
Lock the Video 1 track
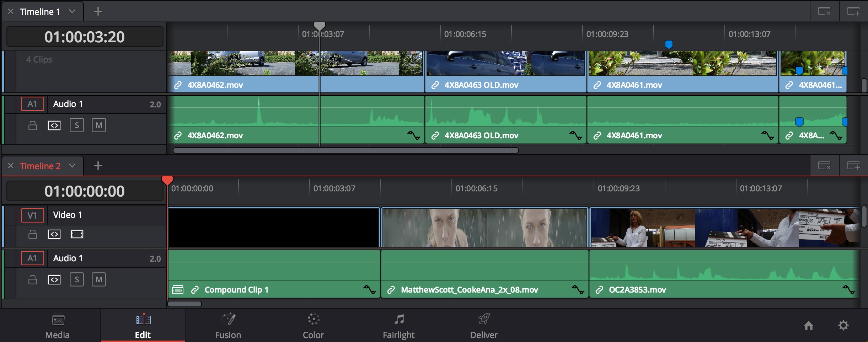32,234
